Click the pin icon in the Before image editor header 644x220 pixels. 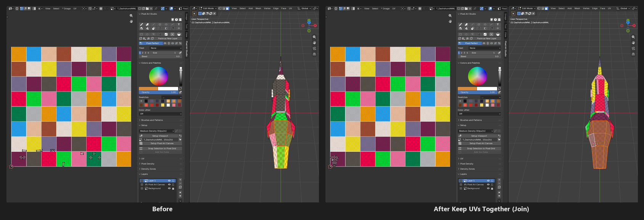[156, 8]
